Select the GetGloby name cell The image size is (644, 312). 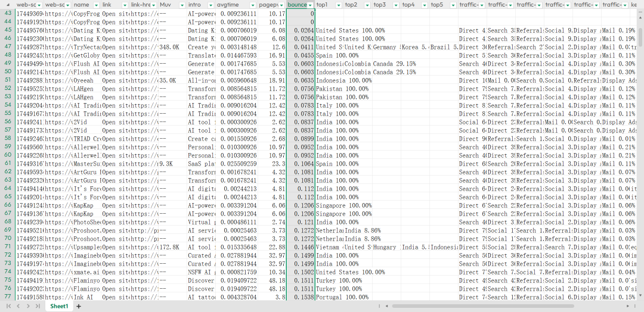coord(86,55)
